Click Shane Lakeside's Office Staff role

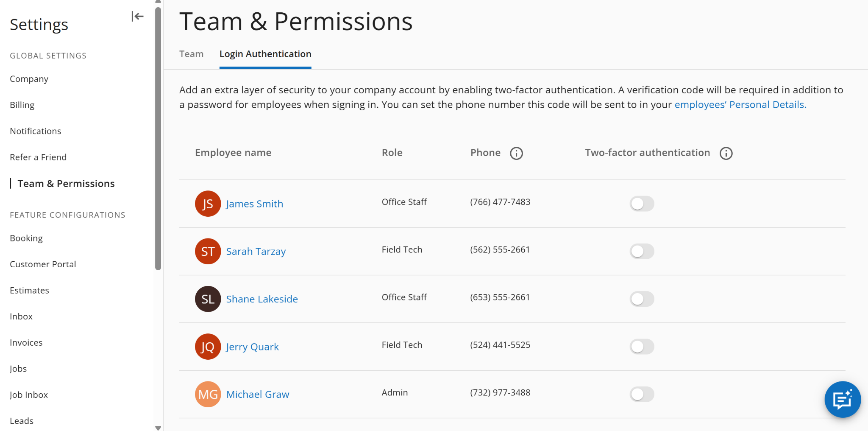coord(404,297)
